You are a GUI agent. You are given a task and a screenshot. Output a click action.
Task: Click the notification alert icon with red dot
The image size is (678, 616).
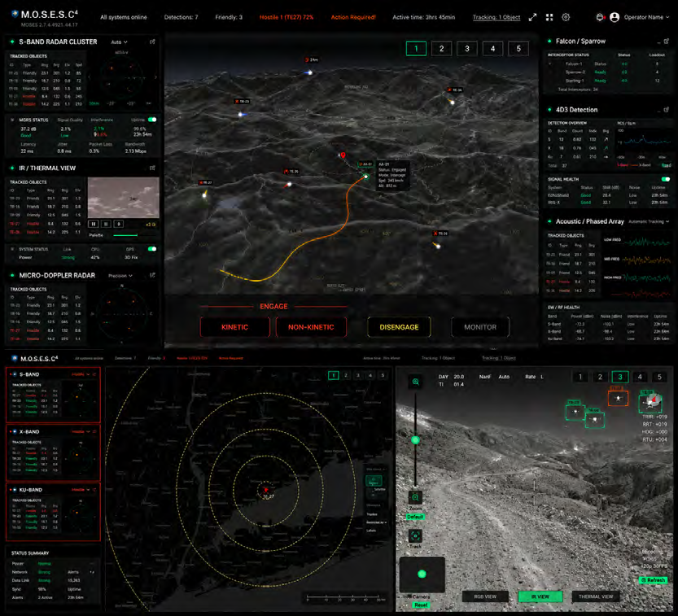pyautogui.click(x=599, y=17)
